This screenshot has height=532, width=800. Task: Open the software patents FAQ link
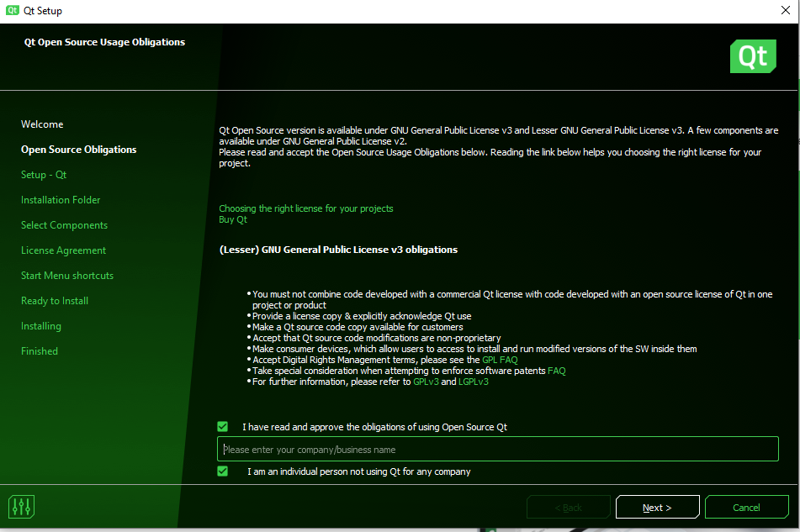[557, 371]
